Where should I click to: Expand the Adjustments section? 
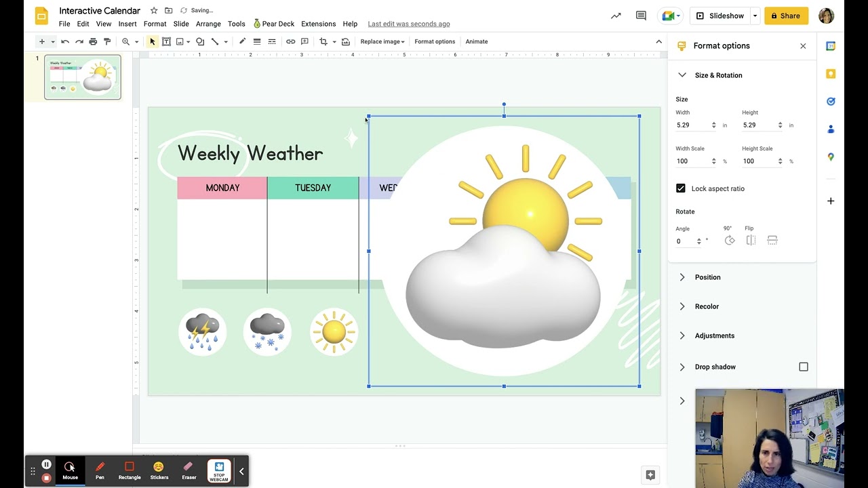point(682,335)
